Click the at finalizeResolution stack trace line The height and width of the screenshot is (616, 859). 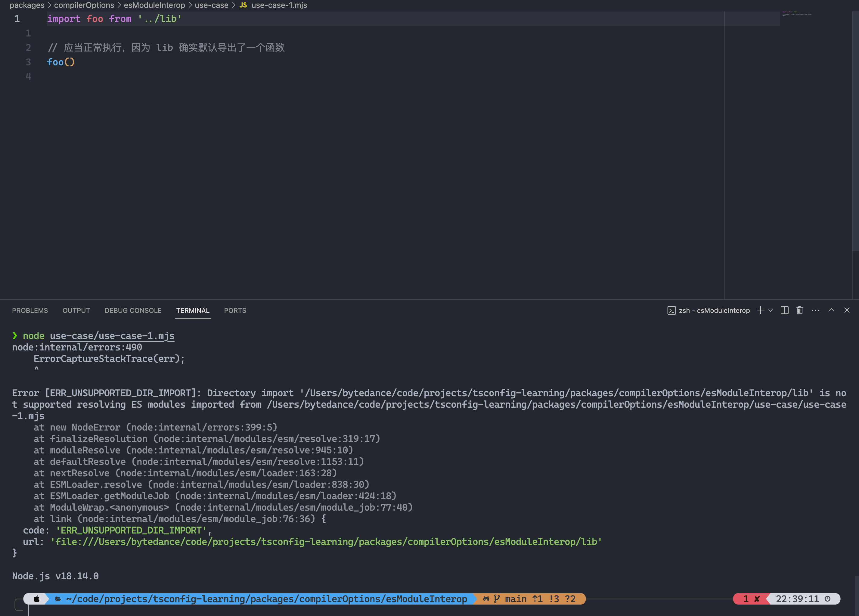click(x=207, y=439)
